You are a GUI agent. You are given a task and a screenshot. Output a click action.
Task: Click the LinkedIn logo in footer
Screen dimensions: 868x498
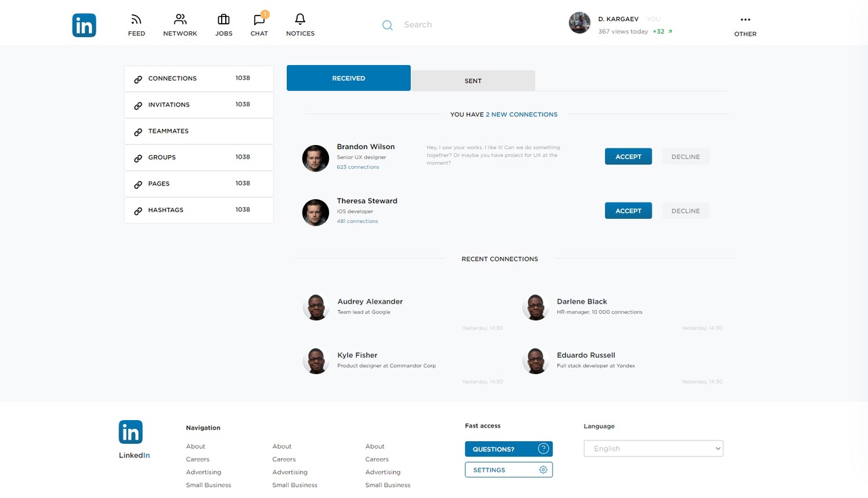point(131,432)
